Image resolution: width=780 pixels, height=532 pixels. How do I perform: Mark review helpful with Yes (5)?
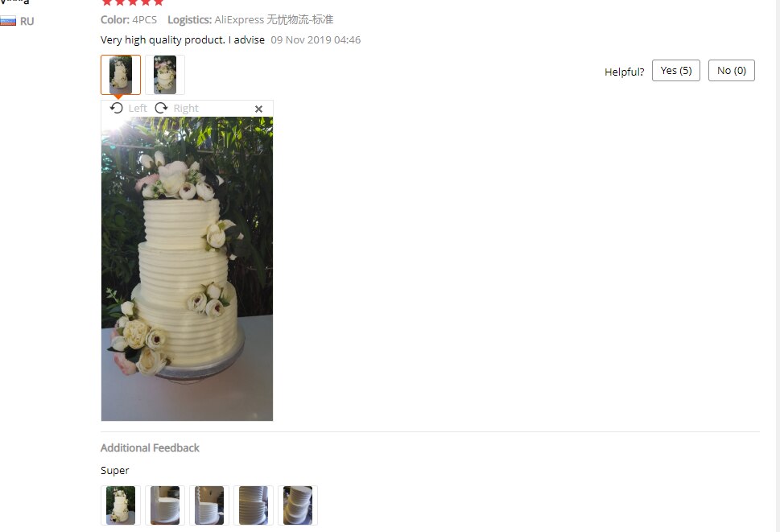pyautogui.click(x=676, y=71)
